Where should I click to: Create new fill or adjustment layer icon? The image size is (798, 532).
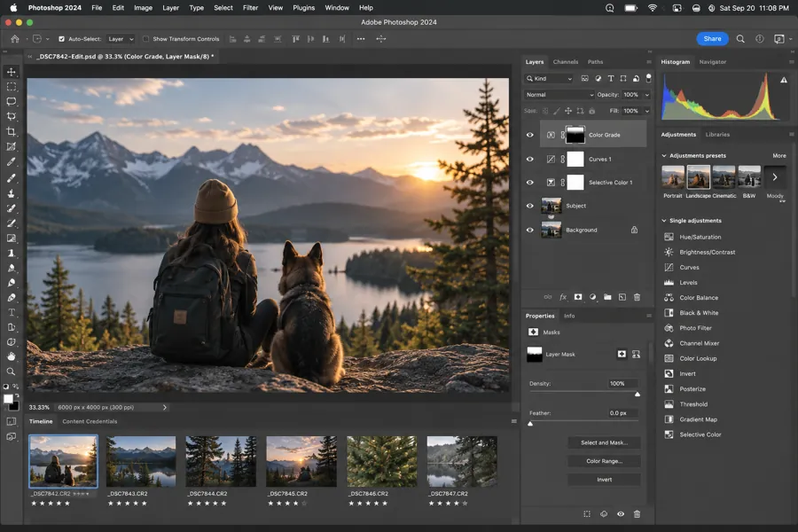593,297
